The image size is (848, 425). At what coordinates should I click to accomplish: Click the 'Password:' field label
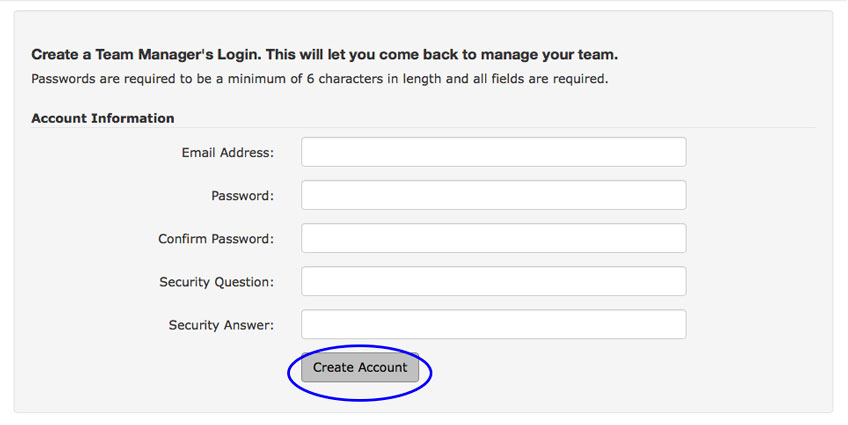pos(242,196)
